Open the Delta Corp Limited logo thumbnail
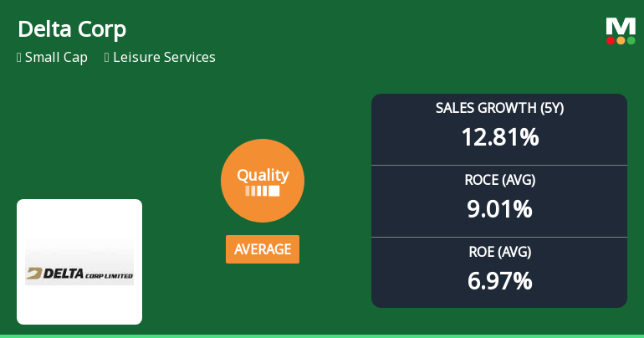Screen dimensions: 644x338 [79, 262]
